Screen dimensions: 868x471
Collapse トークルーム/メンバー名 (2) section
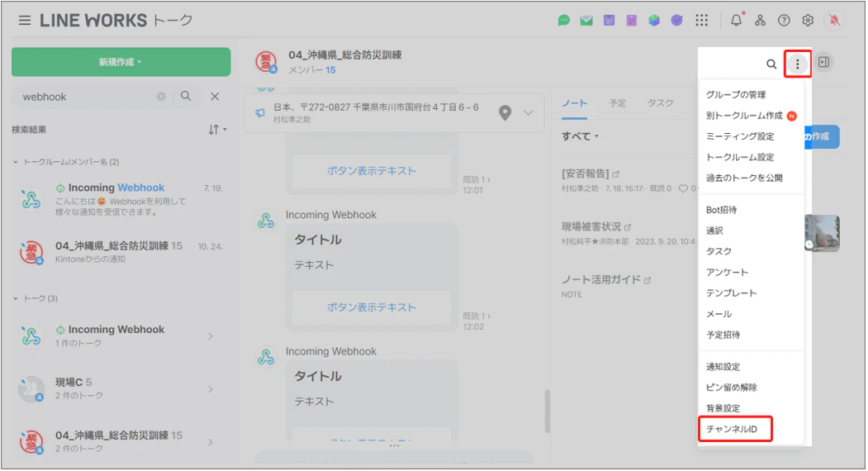tap(66, 162)
